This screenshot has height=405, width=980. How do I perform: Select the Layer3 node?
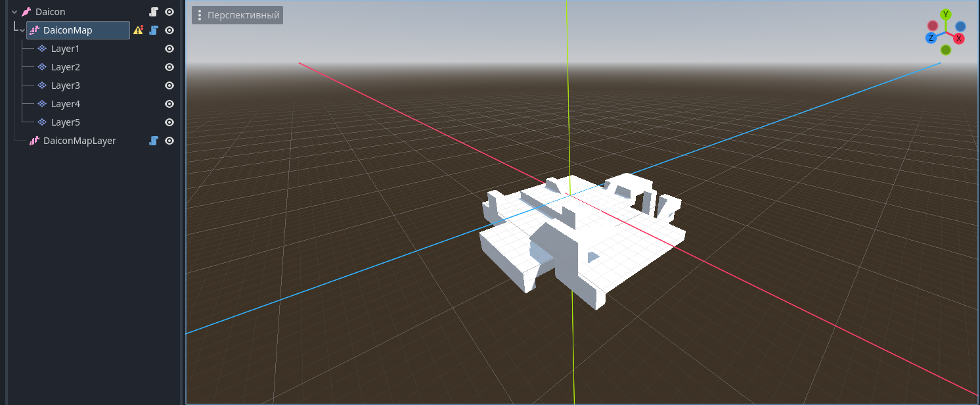click(x=66, y=85)
